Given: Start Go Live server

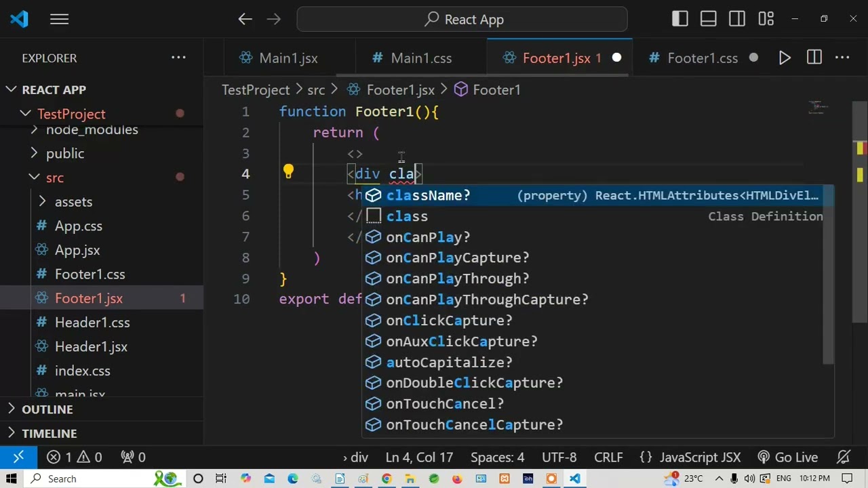Looking at the screenshot, I should (788, 457).
